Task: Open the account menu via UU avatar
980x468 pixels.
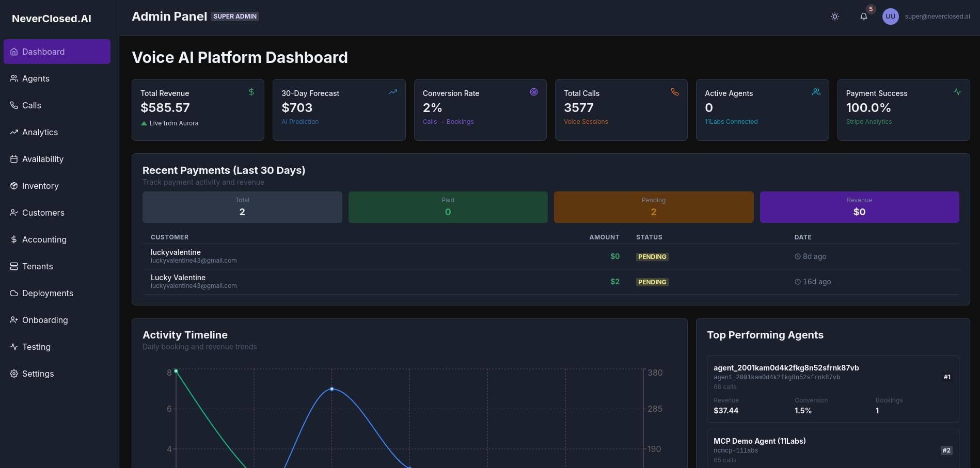Action: tap(890, 16)
